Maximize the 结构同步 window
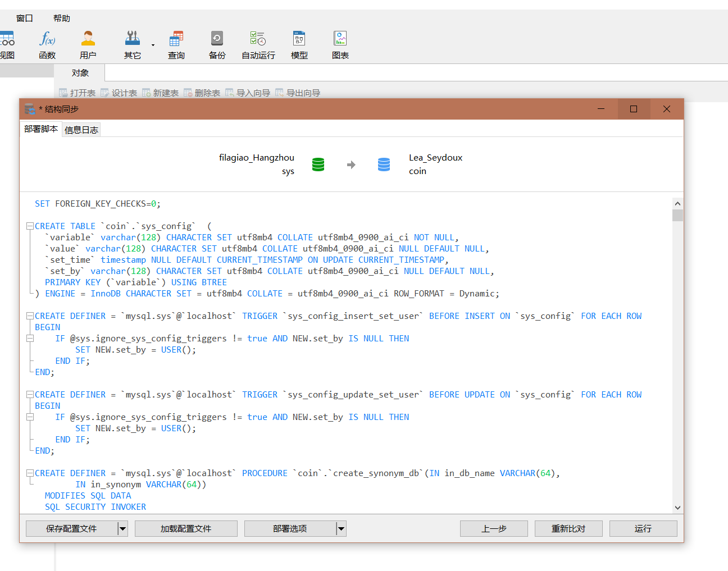 click(x=634, y=109)
